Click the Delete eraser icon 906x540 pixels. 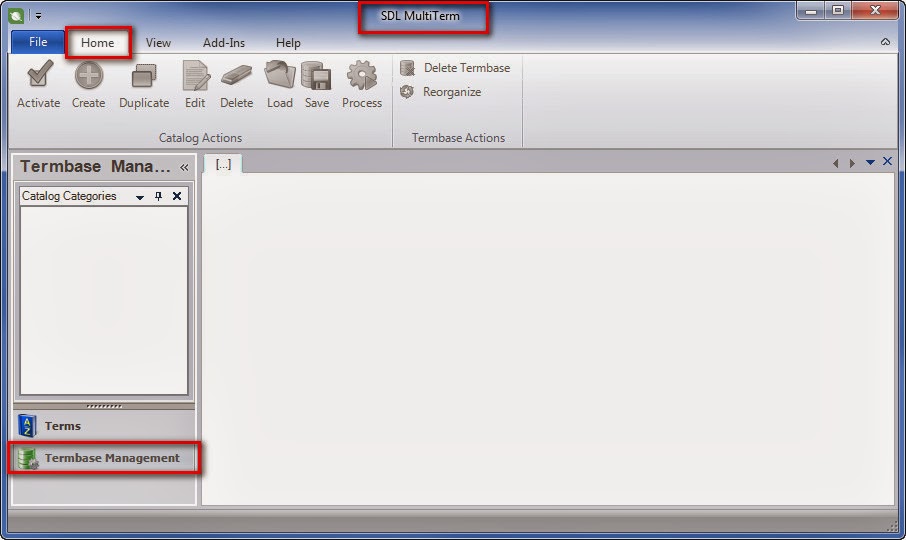tap(236, 76)
